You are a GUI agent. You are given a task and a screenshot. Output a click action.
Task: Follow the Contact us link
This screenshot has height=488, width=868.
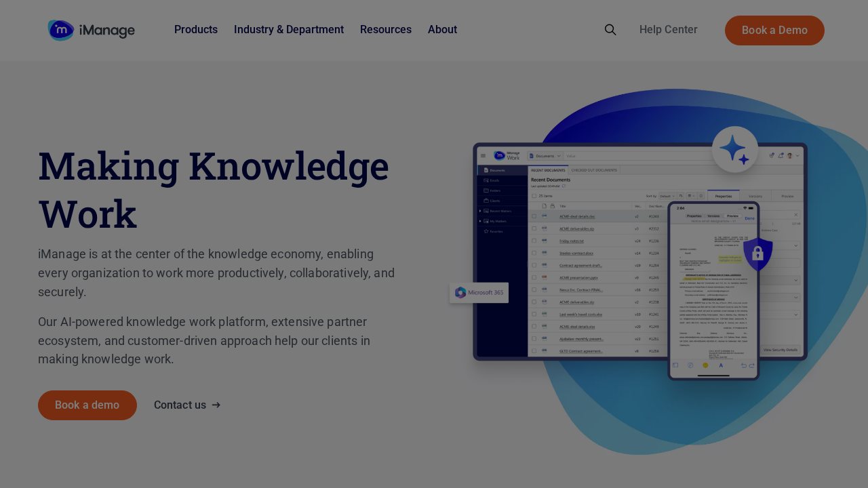tap(180, 404)
